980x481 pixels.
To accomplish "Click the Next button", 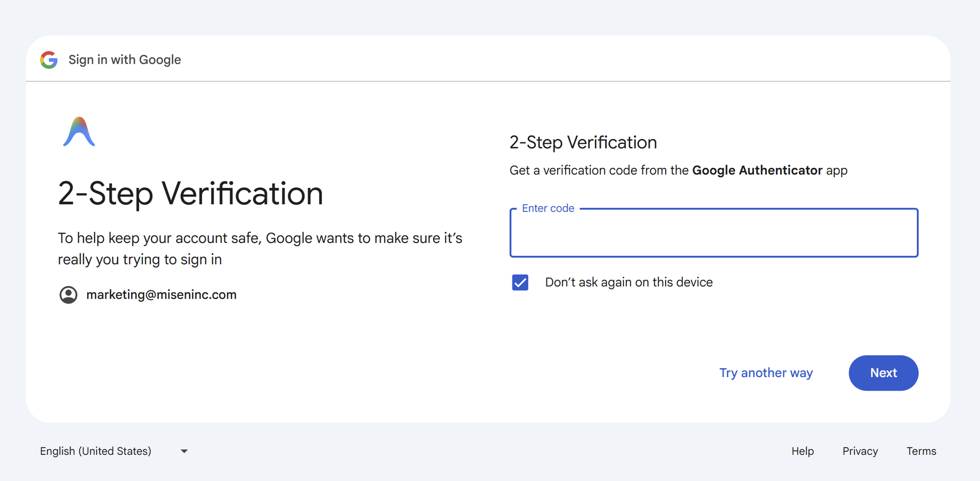I will pyautogui.click(x=883, y=373).
